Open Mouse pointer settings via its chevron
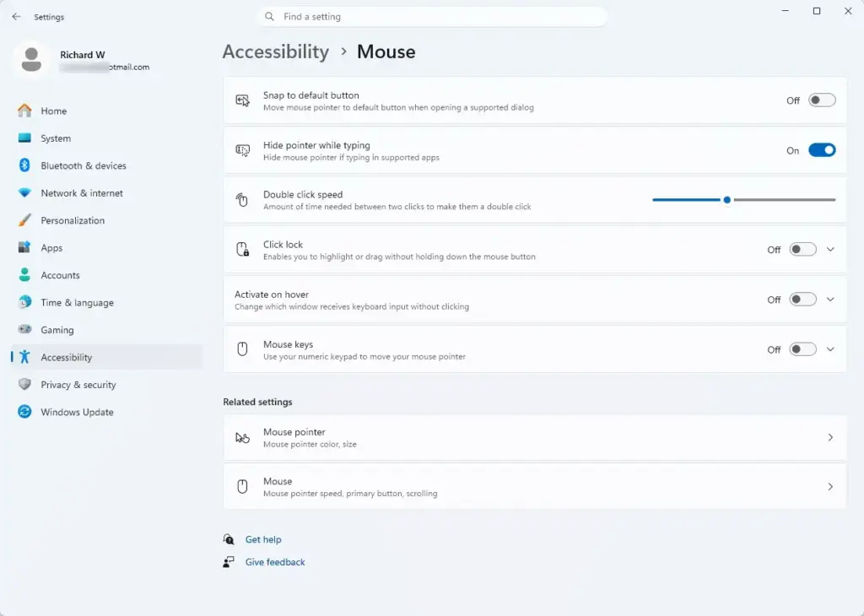 click(x=830, y=437)
